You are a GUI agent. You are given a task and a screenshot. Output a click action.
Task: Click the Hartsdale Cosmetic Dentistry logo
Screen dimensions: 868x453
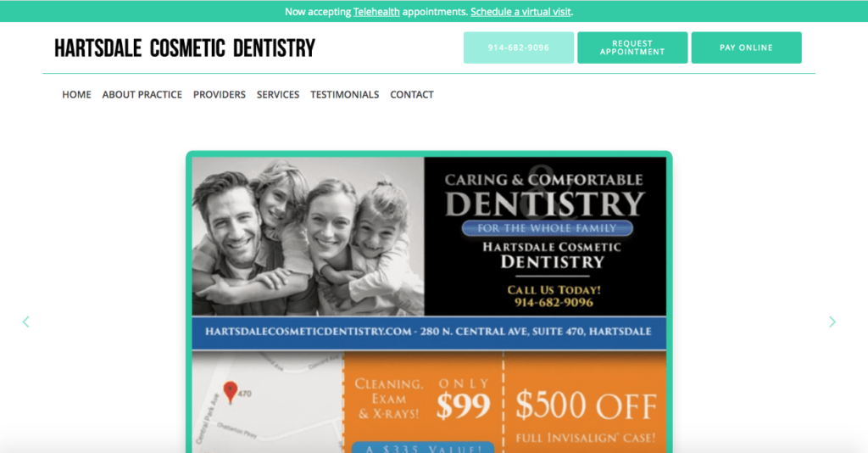184,48
